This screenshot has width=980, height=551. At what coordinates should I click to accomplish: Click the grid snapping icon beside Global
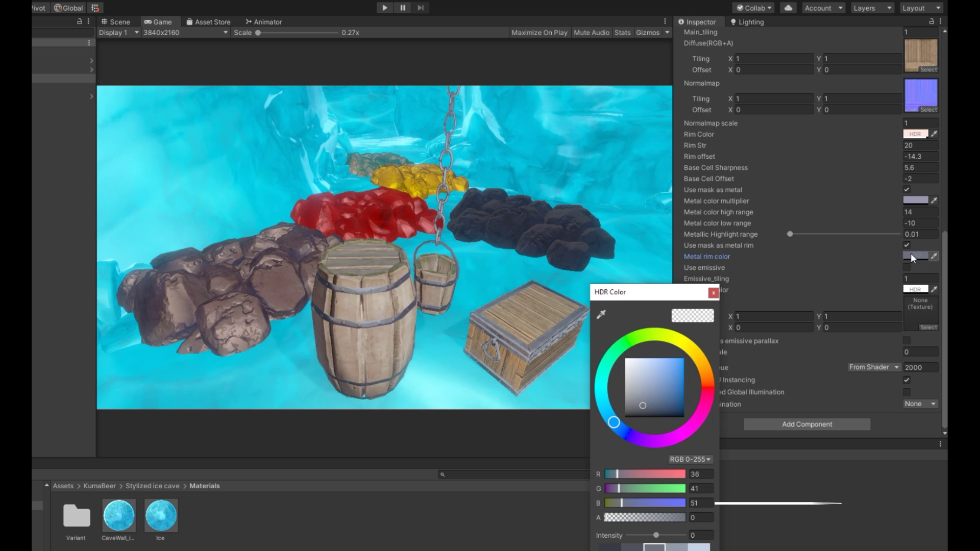(95, 8)
